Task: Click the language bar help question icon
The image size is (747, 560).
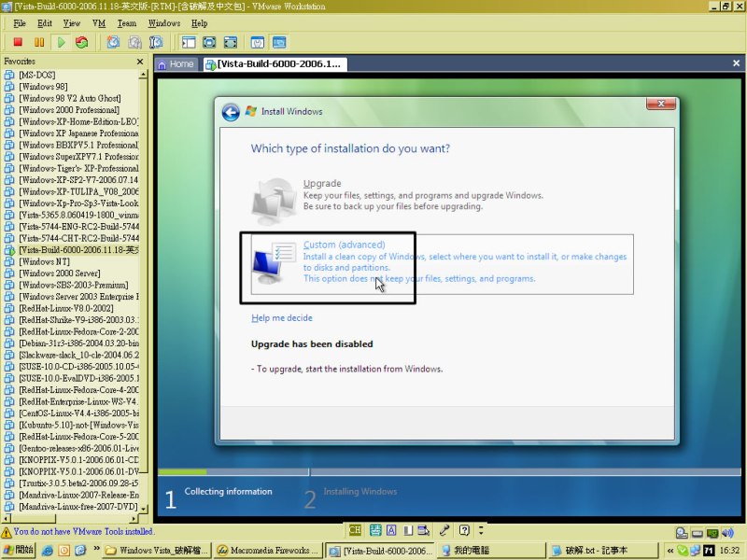Action: (x=464, y=530)
